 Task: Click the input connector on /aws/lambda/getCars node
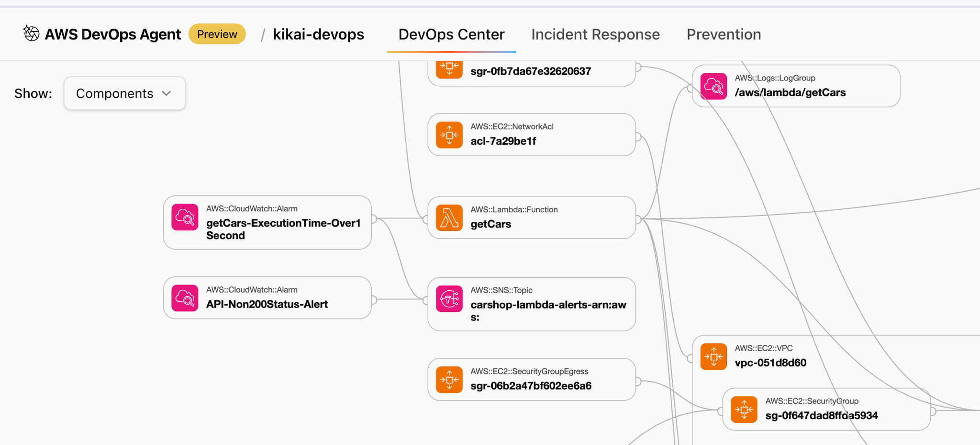pos(690,88)
